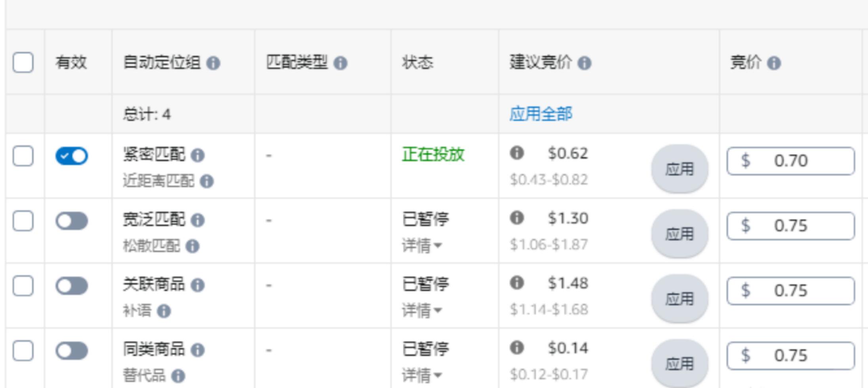Image resolution: width=868 pixels, height=388 pixels.
Task: Expand 详情 dropdown in 同类商品 row
Action: [422, 375]
